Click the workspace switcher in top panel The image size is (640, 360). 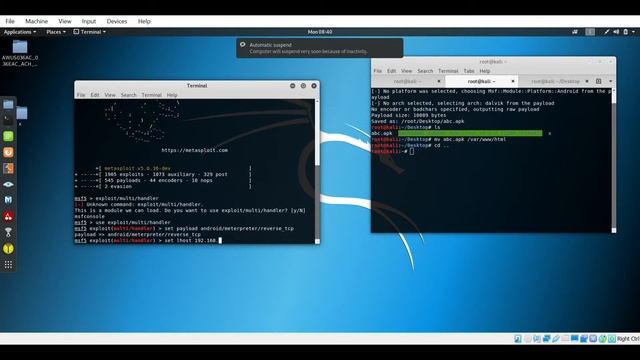(590, 32)
